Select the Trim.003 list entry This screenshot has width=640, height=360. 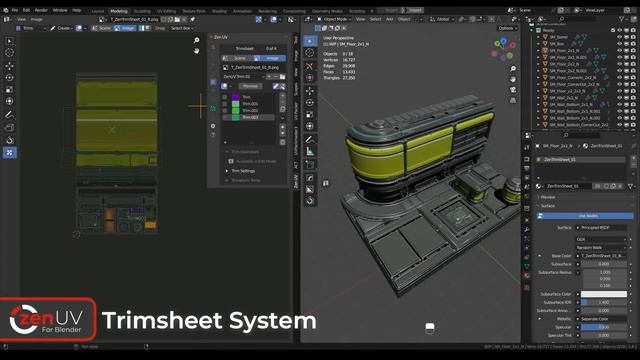[x=250, y=117]
